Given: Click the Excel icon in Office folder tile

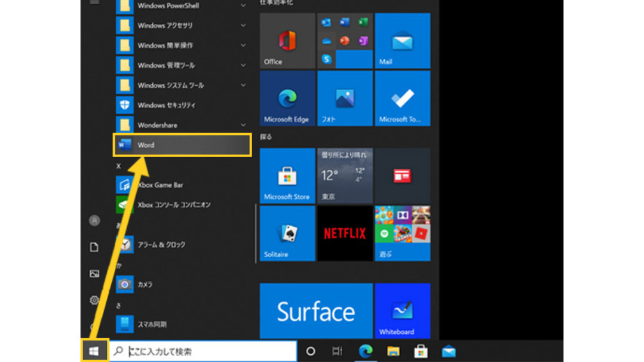Looking at the screenshot, I should point(363,22).
